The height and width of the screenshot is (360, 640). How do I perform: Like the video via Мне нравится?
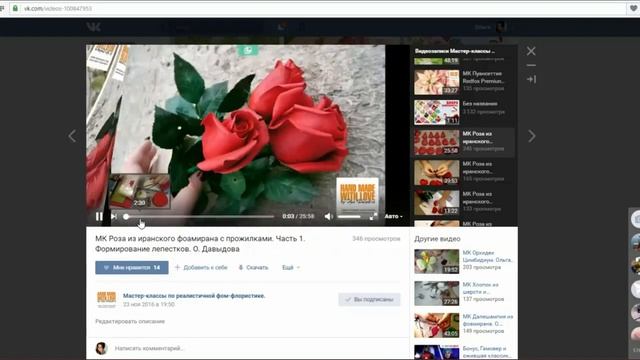click(132, 267)
